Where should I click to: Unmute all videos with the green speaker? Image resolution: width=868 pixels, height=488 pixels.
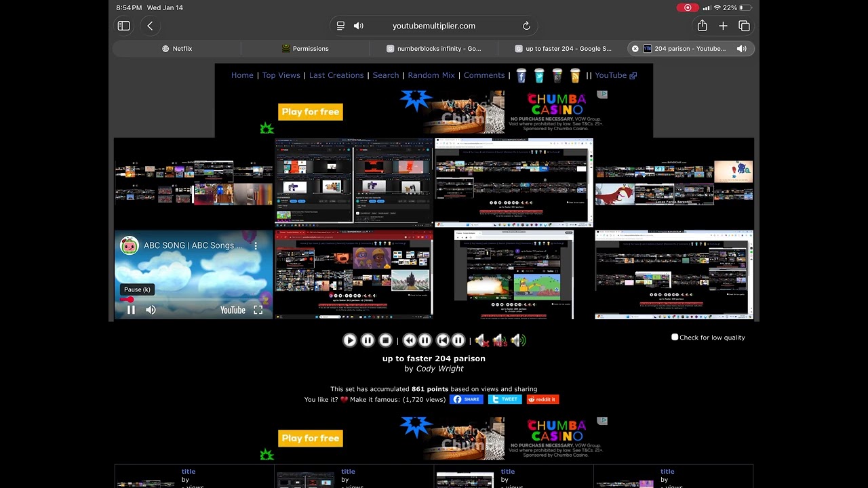(518, 340)
